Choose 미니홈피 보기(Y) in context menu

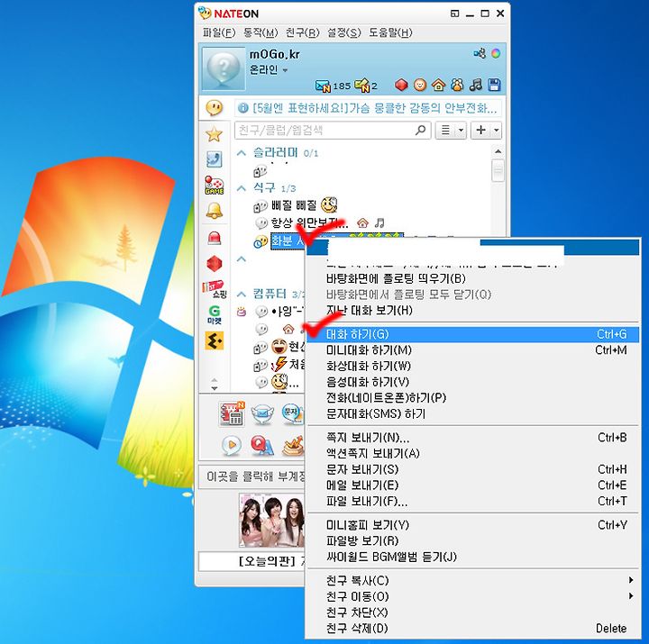tap(472, 525)
